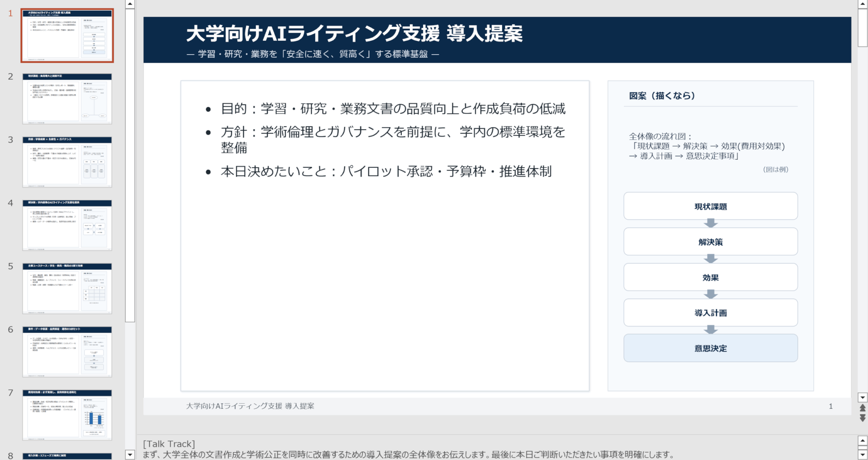868x460 pixels.
Task: Click the main slide scroll-up arrow
Action: [862, 4]
